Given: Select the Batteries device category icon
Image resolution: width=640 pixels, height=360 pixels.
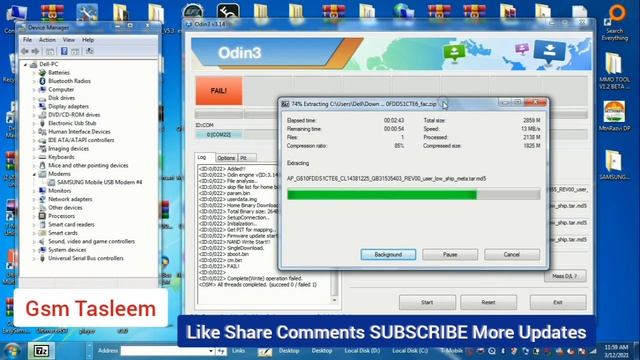Looking at the screenshot, I should coord(42,73).
